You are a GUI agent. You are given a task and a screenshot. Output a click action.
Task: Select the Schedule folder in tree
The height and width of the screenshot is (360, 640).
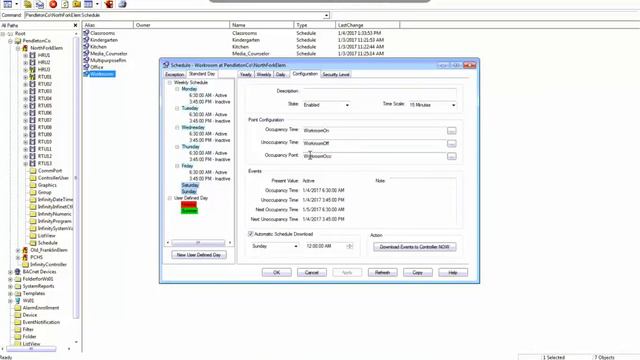point(47,243)
